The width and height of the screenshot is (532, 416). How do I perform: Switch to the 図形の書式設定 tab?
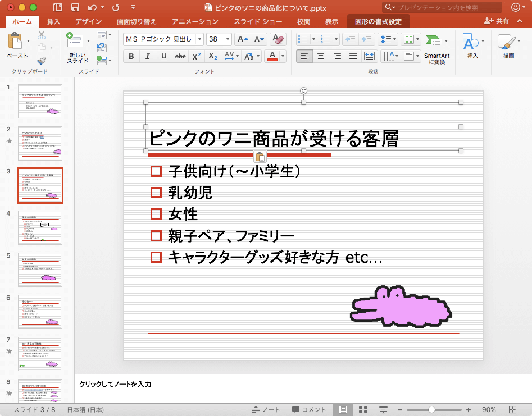pyautogui.click(x=378, y=21)
